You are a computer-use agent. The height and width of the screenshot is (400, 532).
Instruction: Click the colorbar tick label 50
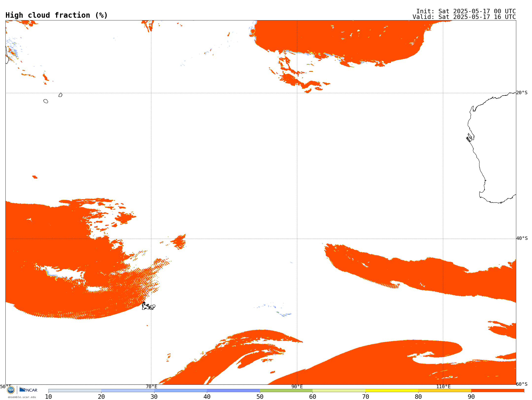(x=260, y=397)
